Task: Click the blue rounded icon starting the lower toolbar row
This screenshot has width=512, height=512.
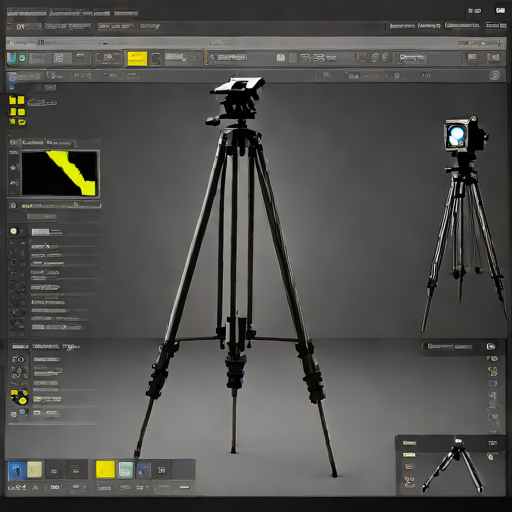Action: point(12,78)
